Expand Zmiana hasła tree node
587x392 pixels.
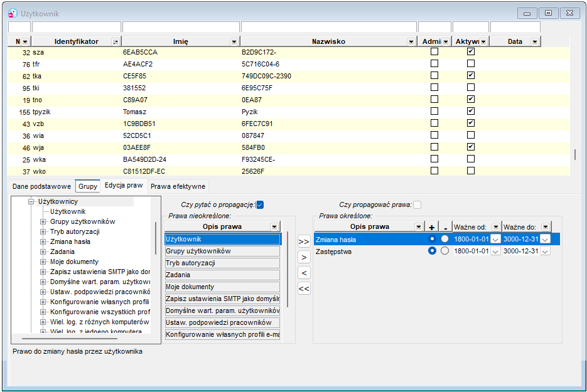43,242
